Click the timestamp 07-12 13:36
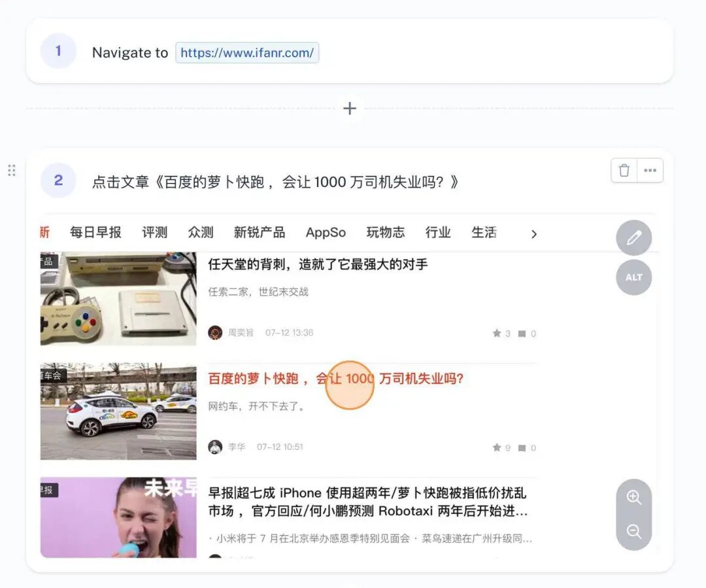This screenshot has height=588, width=706. pos(289,333)
